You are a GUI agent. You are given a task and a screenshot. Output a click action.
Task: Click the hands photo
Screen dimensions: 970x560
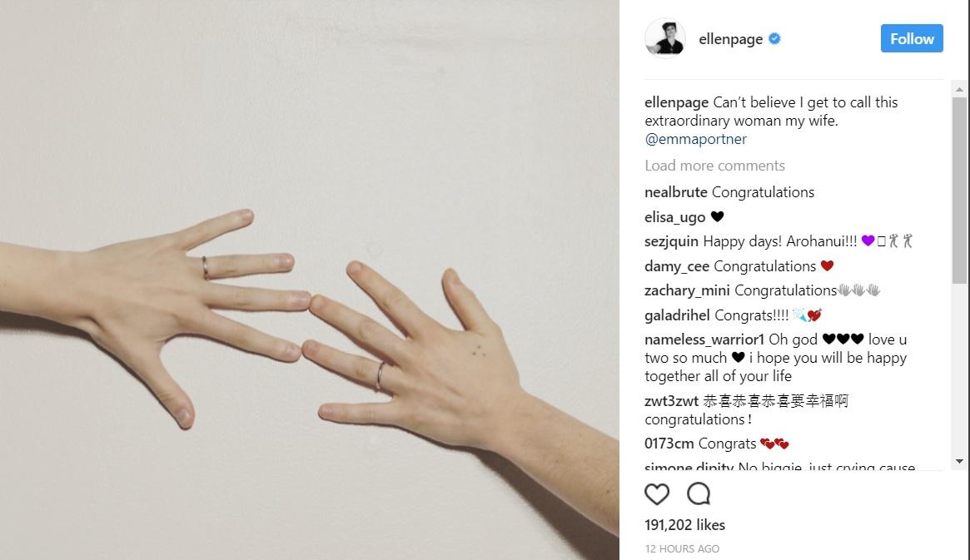click(309, 280)
